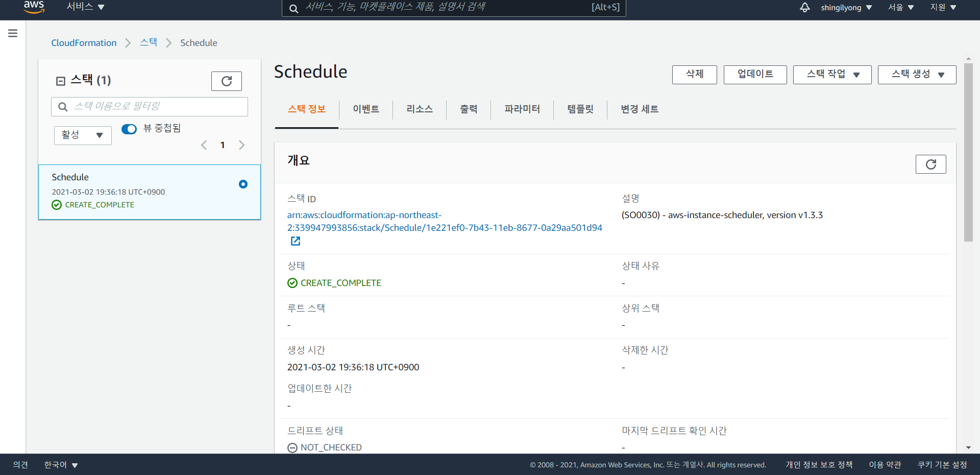Open 이용 약관 terms link
The width and height of the screenshot is (980, 475).
coord(885,465)
